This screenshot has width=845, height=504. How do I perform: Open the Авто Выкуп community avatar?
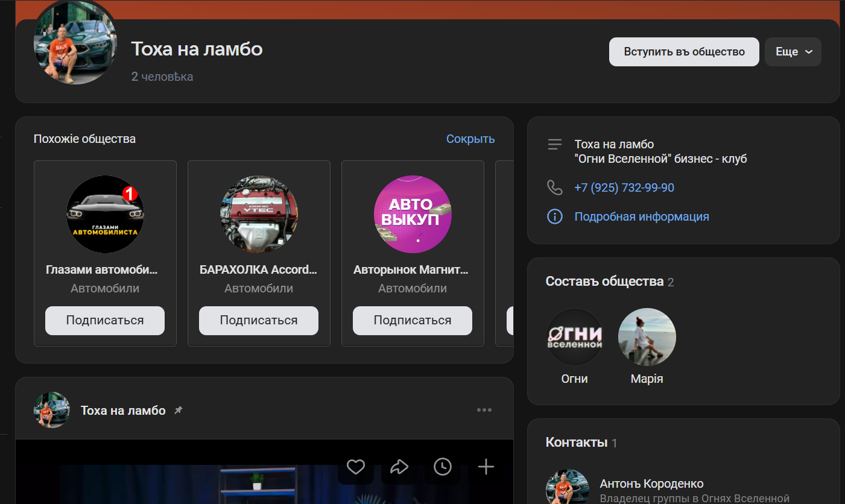coord(413,214)
